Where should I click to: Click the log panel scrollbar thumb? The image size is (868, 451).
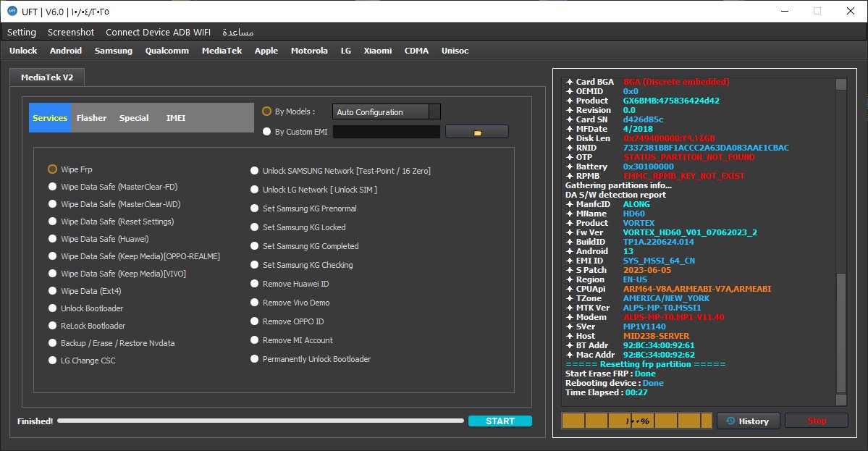click(841, 332)
